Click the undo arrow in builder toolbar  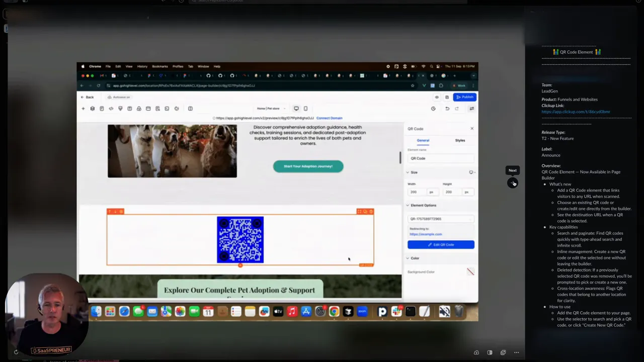point(447,109)
